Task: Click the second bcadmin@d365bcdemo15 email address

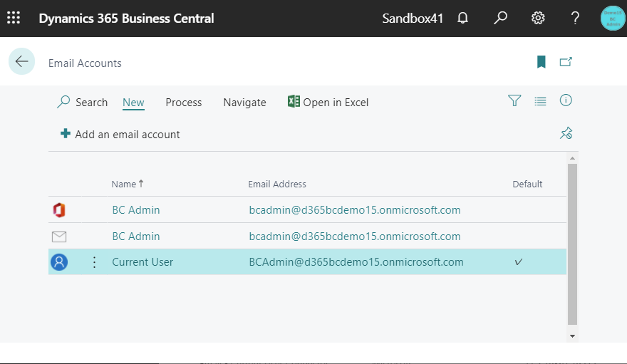Action: point(355,236)
